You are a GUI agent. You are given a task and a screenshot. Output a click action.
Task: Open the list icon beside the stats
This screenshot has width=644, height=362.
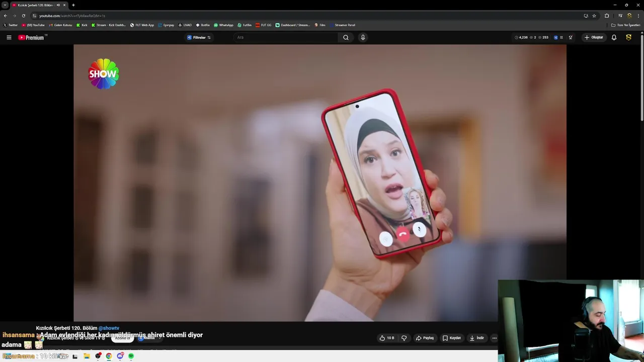[561, 37]
